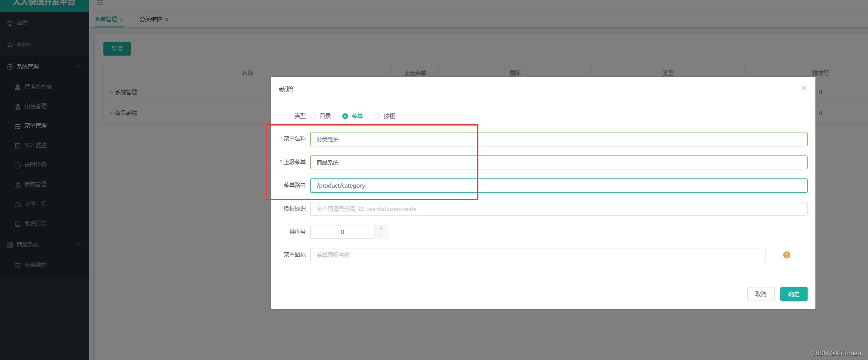Increase 排序号 with up arrow
Image resolution: width=868 pixels, height=360 pixels.
381,228
